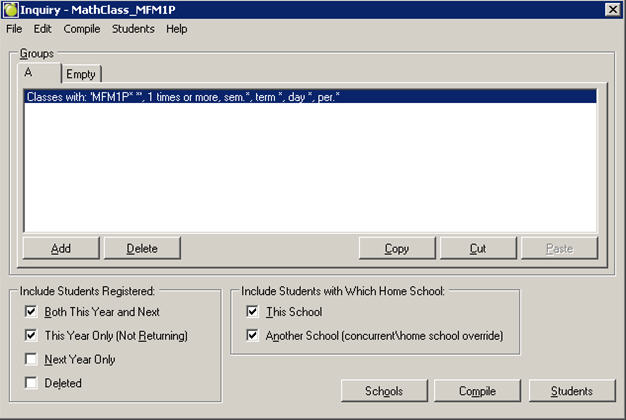The image size is (626, 420).
Task: Click the Inquiry app icon in title bar
Action: pyautogui.click(x=10, y=9)
